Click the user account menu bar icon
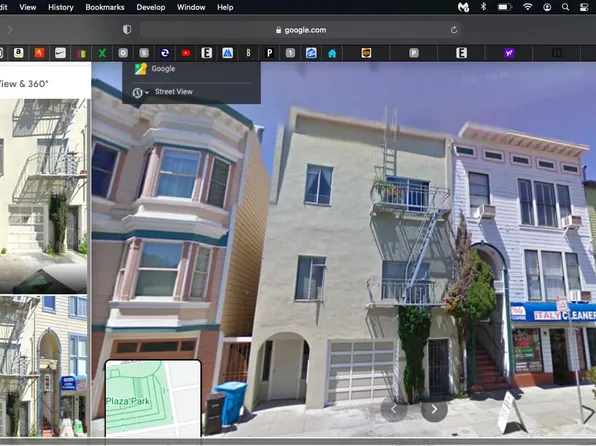Image resolution: width=596 pixels, height=446 pixels. [x=547, y=7]
